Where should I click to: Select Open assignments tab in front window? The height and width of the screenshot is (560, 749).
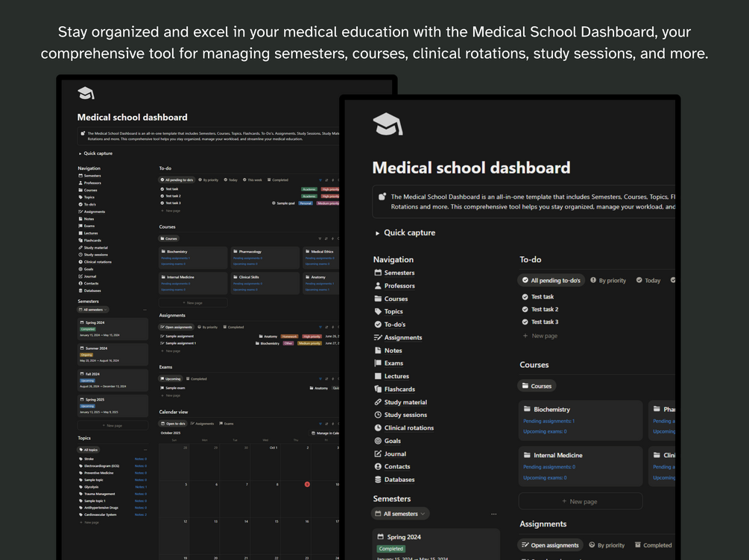[550, 545]
